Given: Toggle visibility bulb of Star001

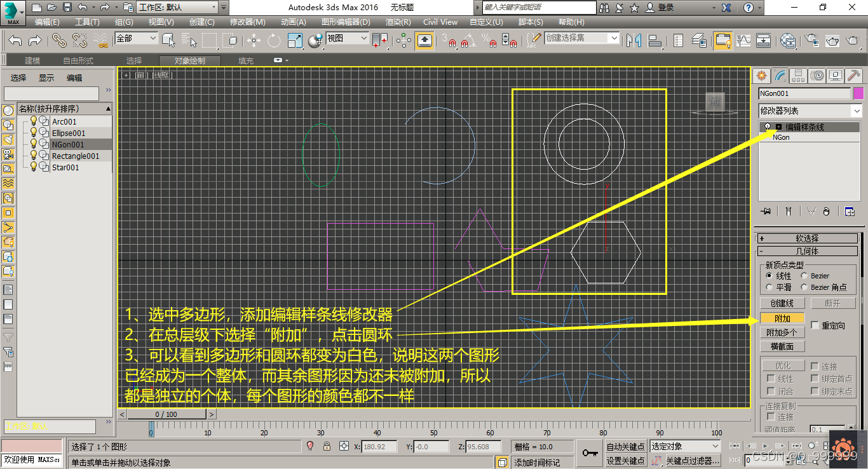Looking at the screenshot, I should click(34, 167).
